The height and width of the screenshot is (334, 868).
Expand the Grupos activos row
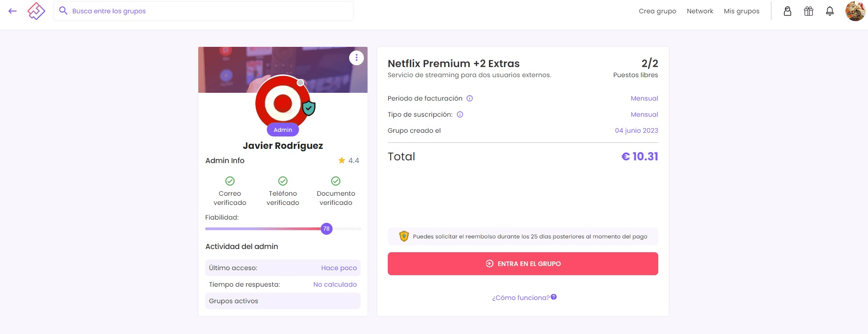point(282,301)
